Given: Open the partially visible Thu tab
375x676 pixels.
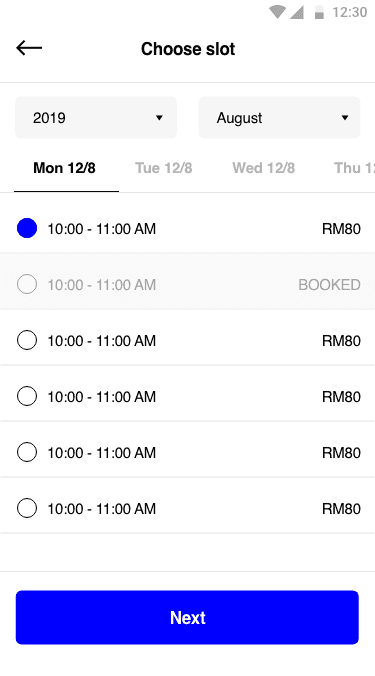Looking at the screenshot, I should coord(354,168).
